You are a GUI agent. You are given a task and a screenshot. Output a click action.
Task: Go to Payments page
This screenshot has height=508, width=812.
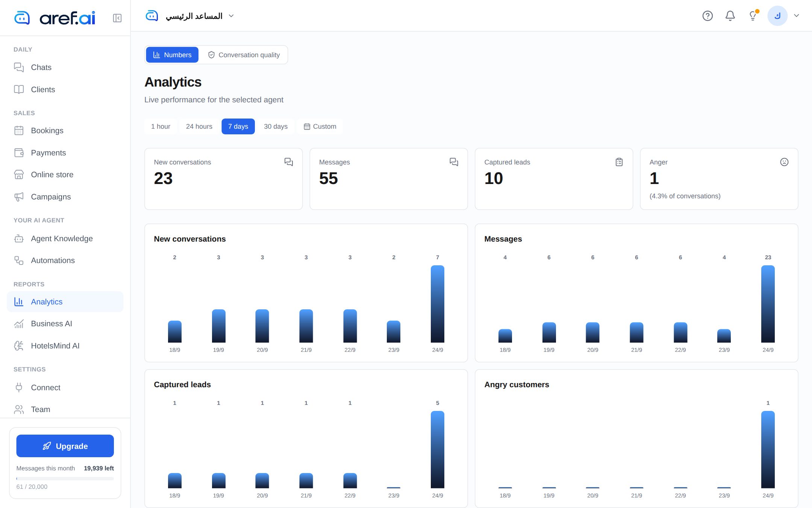[65, 153]
